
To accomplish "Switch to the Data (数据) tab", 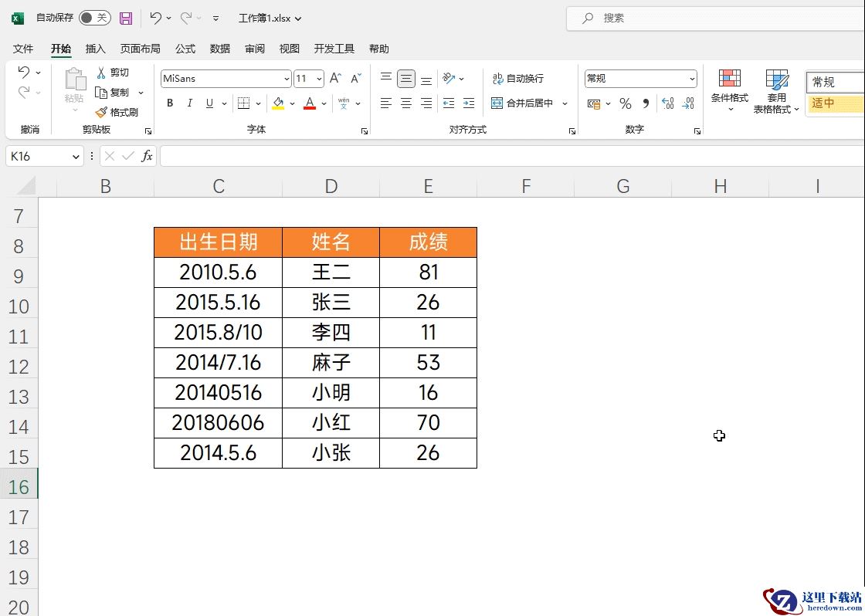I will [x=220, y=49].
